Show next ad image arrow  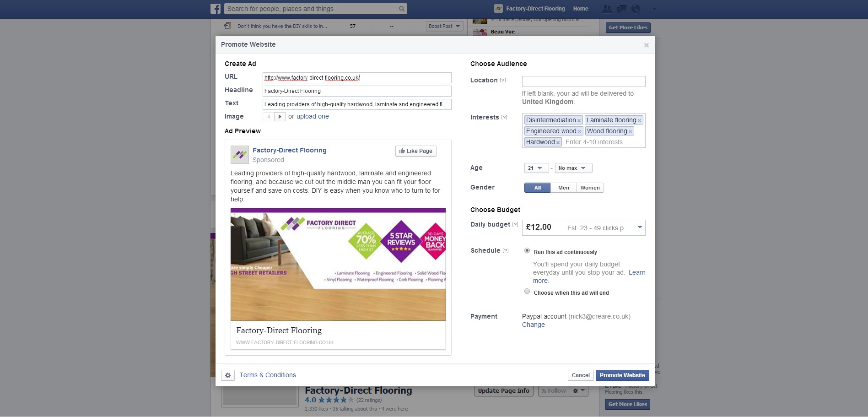[280, 117]
